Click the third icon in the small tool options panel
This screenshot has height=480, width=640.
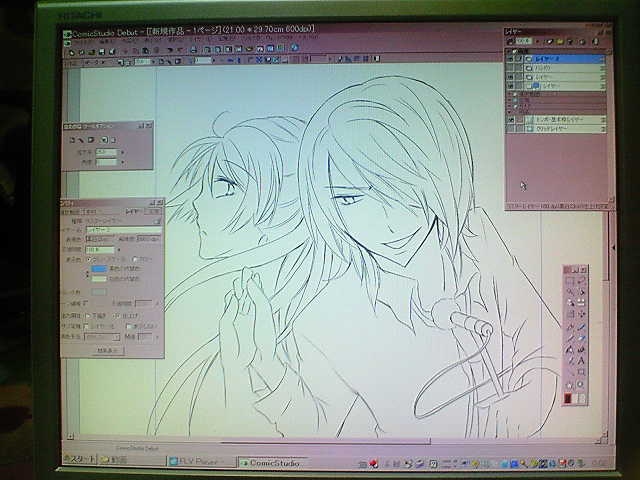(91, 140)
